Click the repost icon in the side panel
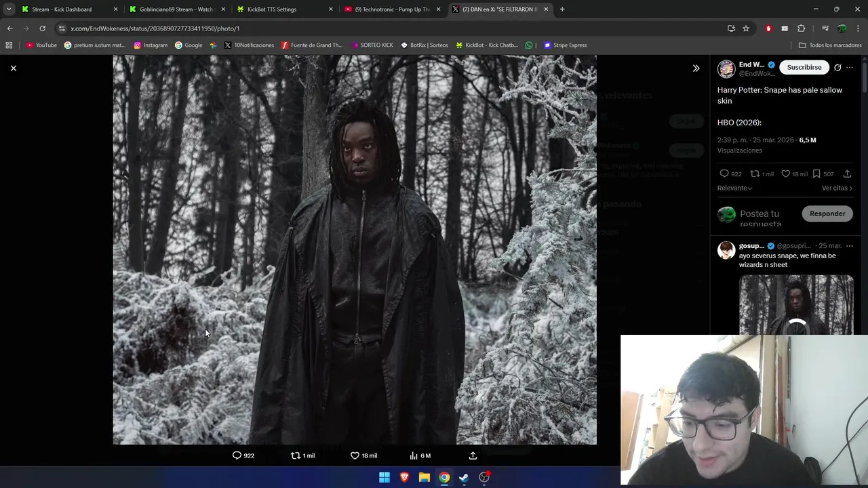This screenshot has height=488, width=868. tap(754, 174)
